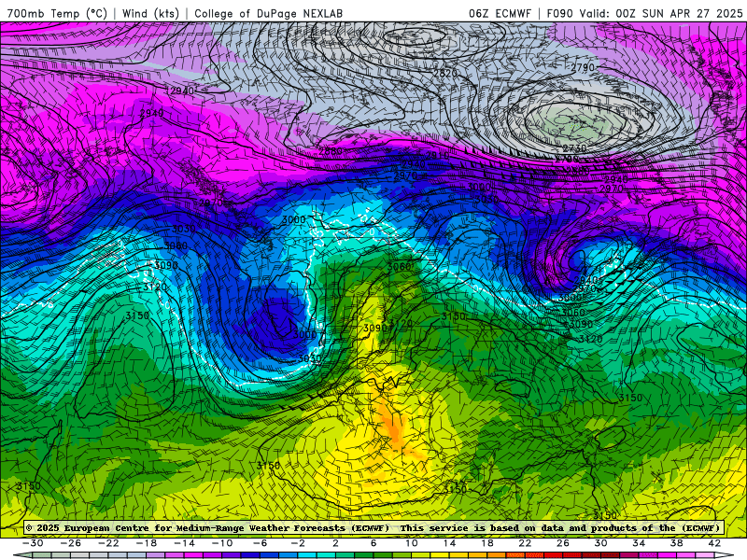Click the -18 color scale label
747x560 pixels.
coord(147,543)
